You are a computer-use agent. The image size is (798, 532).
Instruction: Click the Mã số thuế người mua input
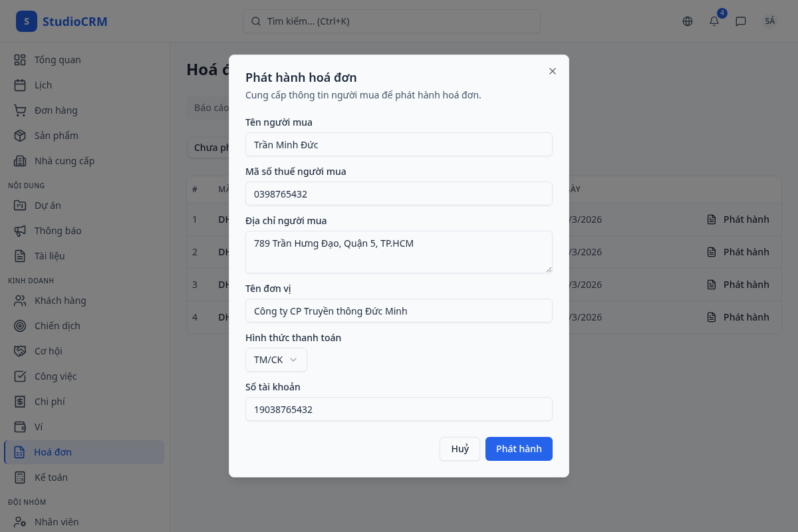(x=399, y=194)
